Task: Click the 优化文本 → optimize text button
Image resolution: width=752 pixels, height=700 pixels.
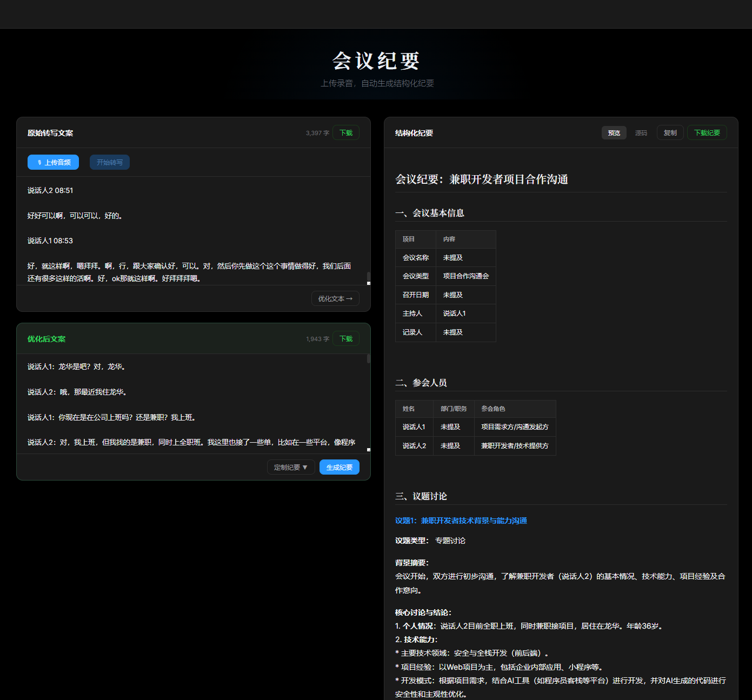Action: point(335,298)
